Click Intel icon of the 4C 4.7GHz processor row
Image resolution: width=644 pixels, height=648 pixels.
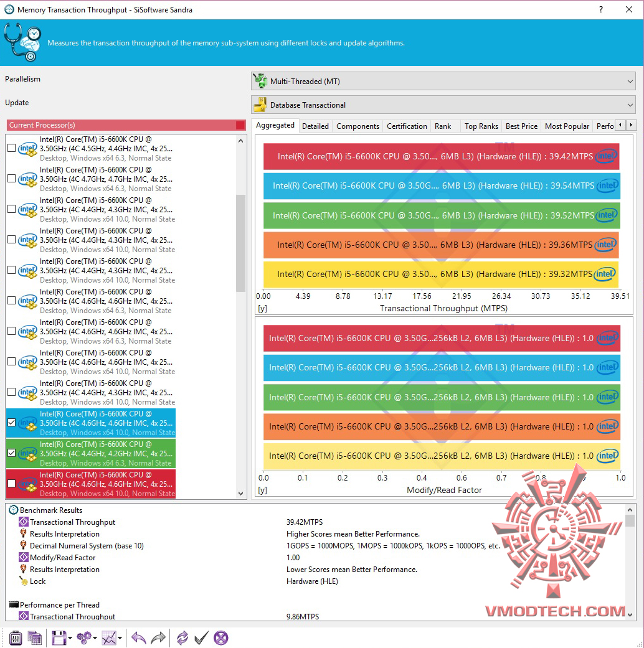[x=27, y=179]
